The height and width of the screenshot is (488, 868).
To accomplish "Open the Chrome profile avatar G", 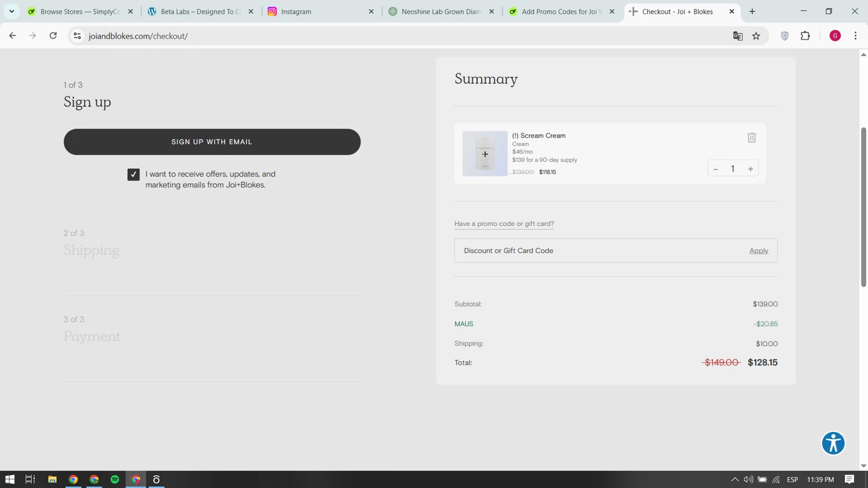I will [835, 36].
